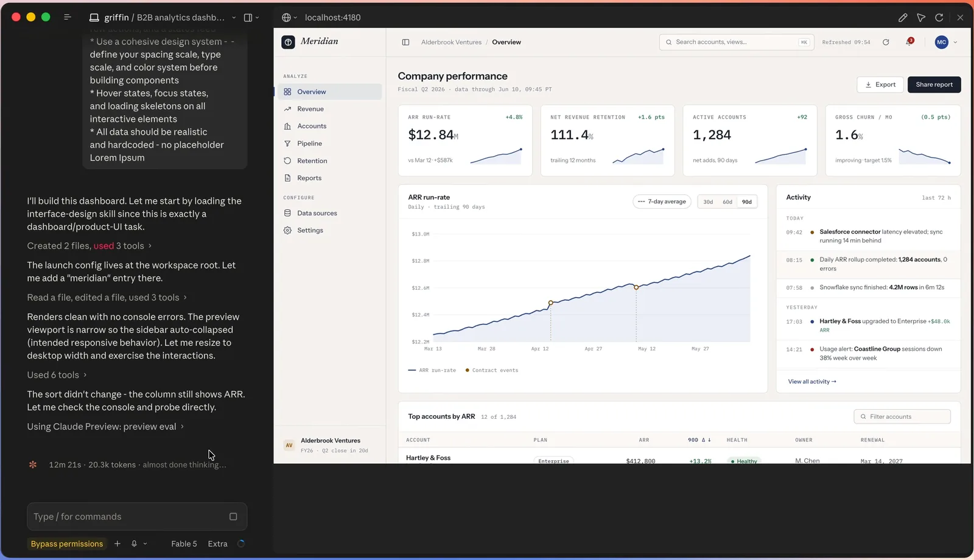Click the Export button

point(880,85)
